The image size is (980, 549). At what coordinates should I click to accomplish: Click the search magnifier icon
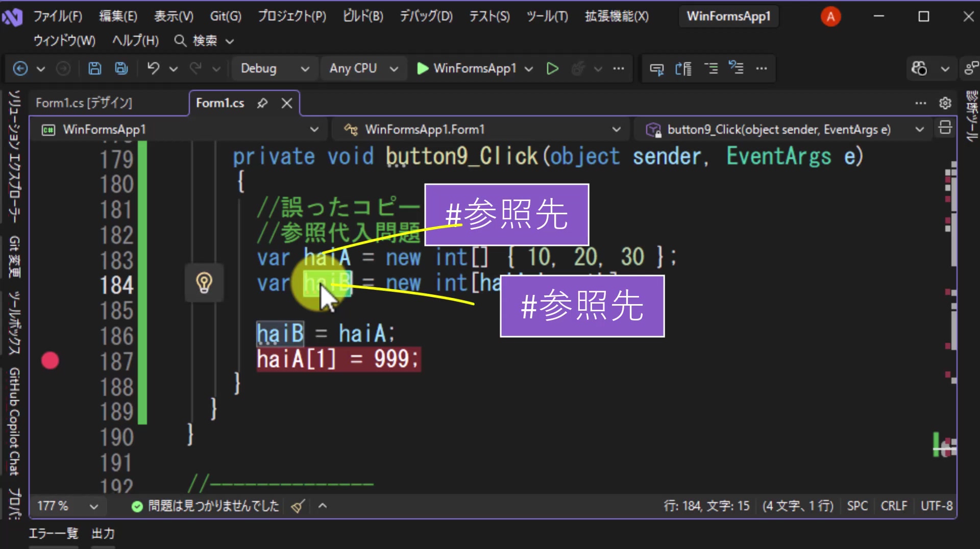[x=180, y=40]
